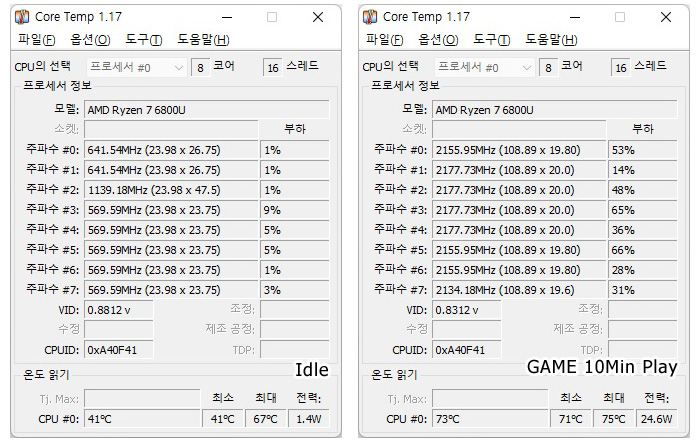
Task: Open 도움말(H) menu in right window
Action: (551, 40)
